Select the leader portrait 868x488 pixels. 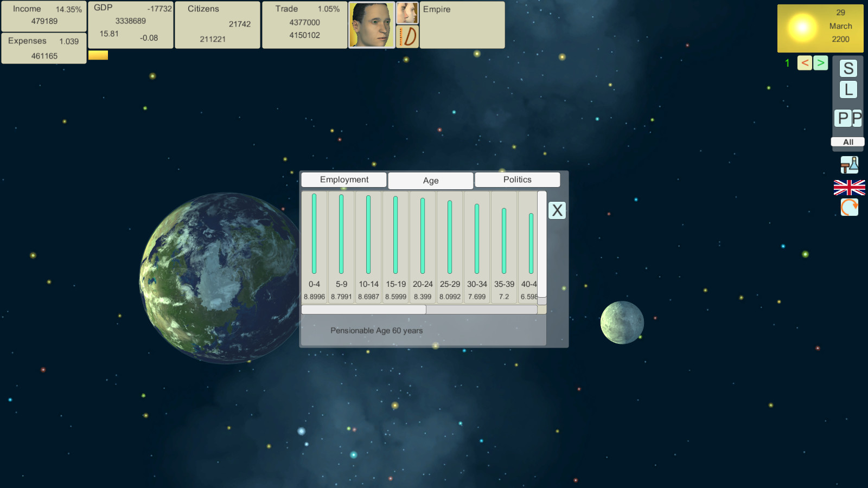coord(371,25)
